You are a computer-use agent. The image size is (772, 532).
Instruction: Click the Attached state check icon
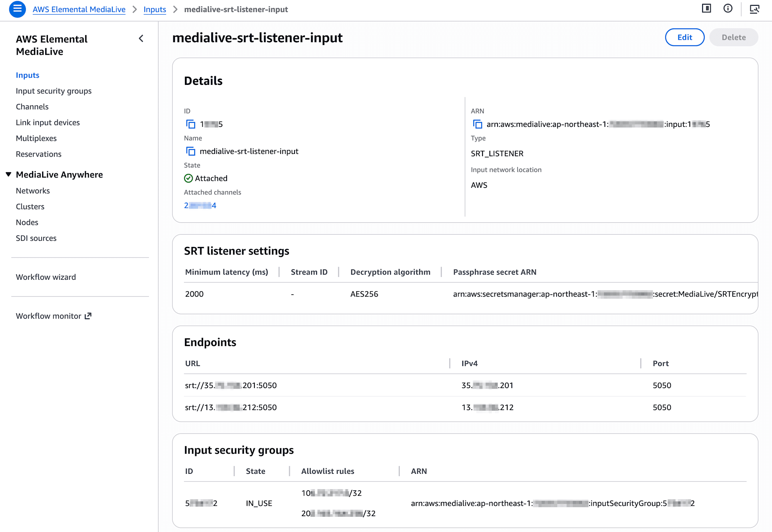click(x=188, y=178)
